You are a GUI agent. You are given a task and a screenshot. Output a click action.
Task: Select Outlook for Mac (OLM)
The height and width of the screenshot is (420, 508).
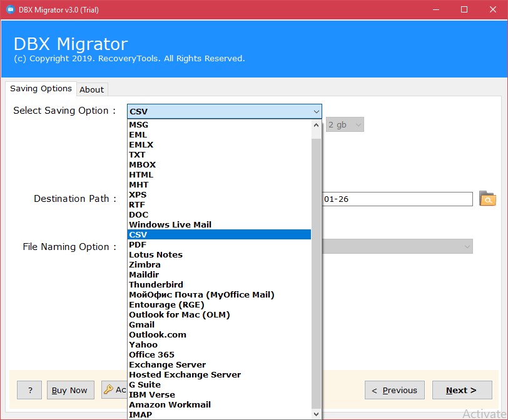pyautogui.click(x=220, y=315)
